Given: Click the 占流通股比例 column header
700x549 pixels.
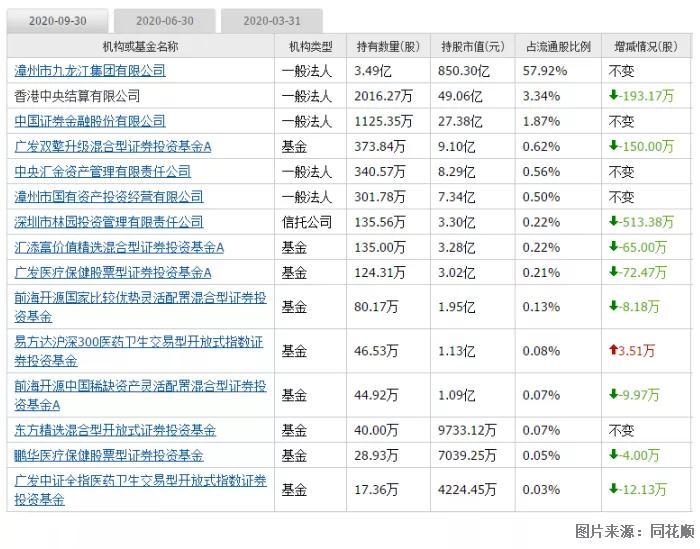Looking at the screenshot, I should point(558,46).
